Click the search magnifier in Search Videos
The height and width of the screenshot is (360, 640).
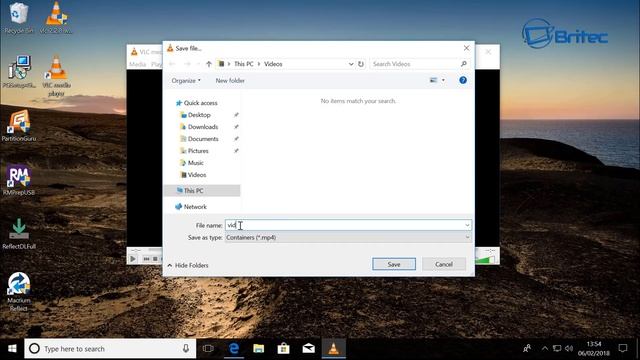(463, 64)
